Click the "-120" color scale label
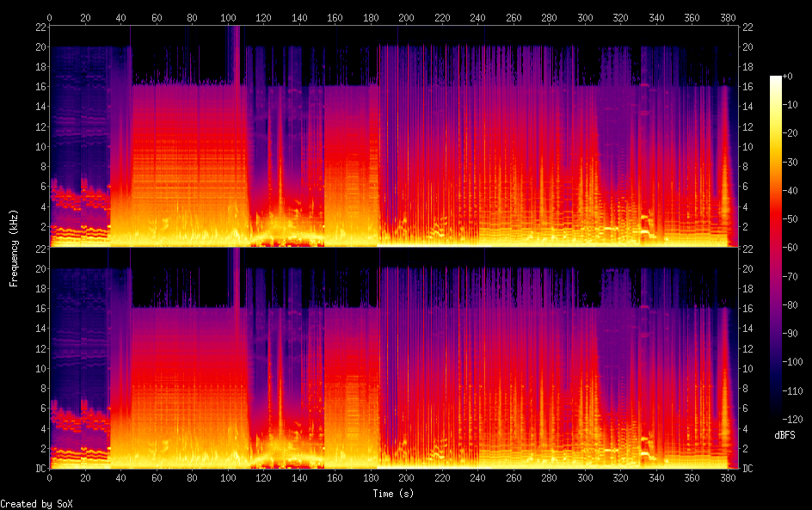Image resolution: width=812 pixels, height=510 pixels. [792, 420]
